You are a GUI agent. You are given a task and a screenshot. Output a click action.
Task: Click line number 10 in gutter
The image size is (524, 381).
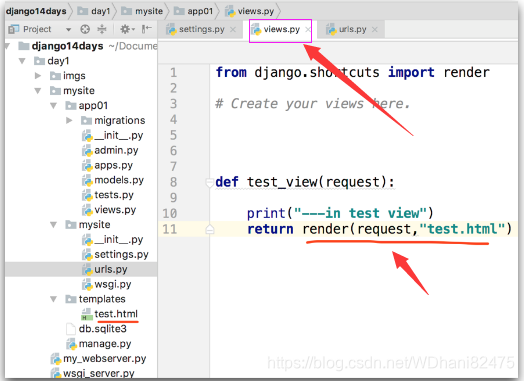pos(170,214)
